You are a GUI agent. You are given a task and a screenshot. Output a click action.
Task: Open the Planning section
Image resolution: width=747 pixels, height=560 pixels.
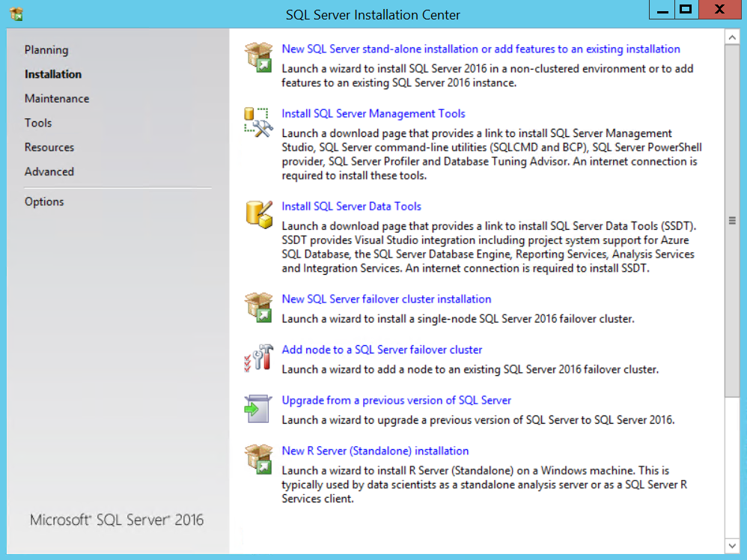(46, 49)
